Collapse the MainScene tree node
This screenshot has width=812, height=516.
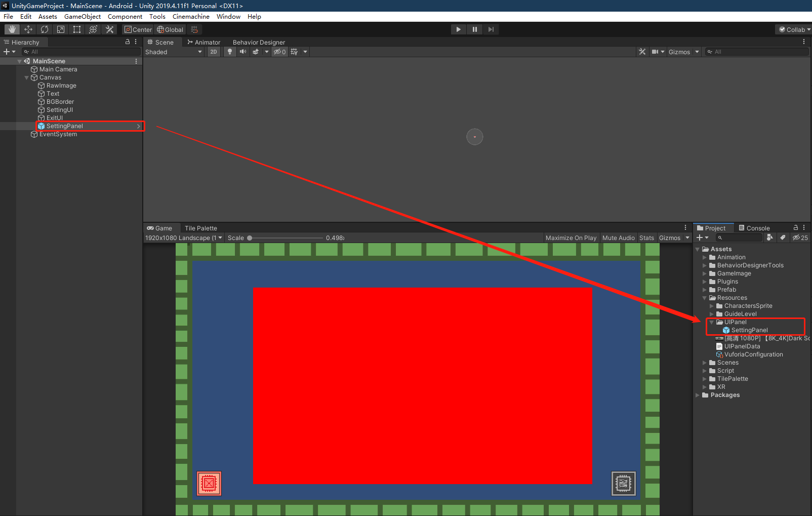[x=19, y=61]
